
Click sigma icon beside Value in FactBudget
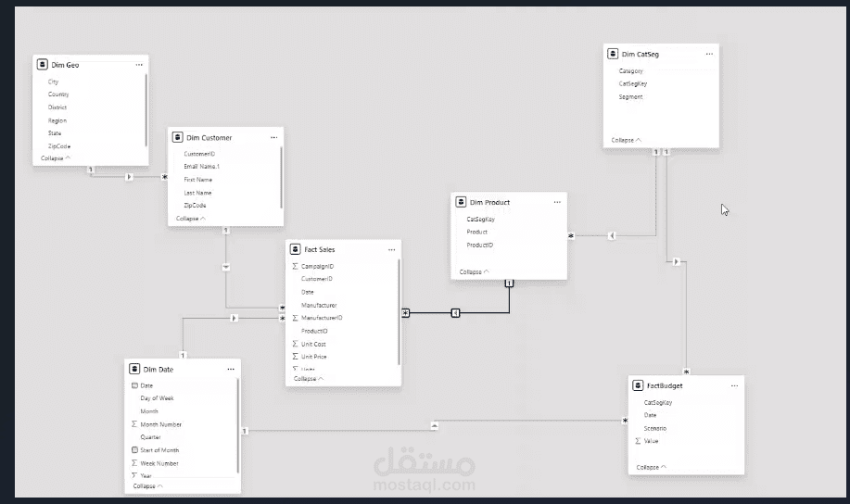(x=638, y=441)
